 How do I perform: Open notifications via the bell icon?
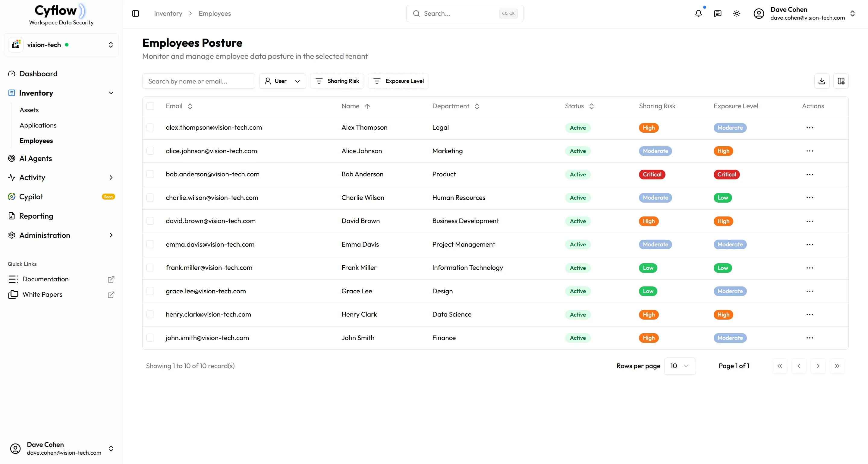click(699, 14)
